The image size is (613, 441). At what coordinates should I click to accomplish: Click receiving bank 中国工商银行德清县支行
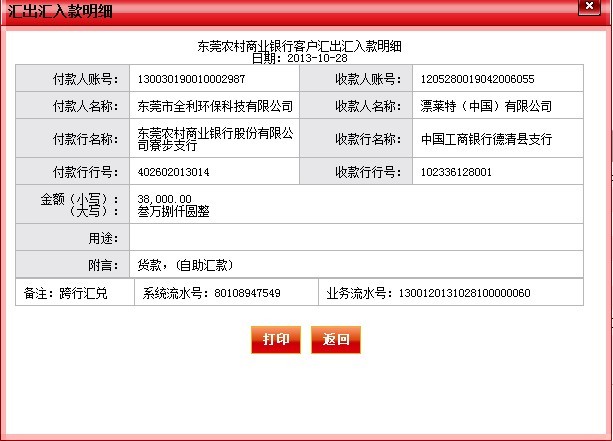pos(486,139)
